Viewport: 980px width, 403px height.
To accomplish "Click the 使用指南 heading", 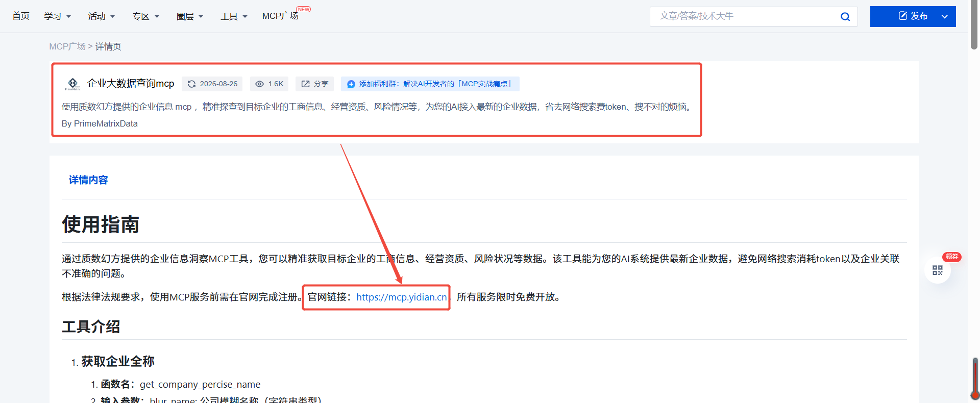I will (x=101, y=224).
